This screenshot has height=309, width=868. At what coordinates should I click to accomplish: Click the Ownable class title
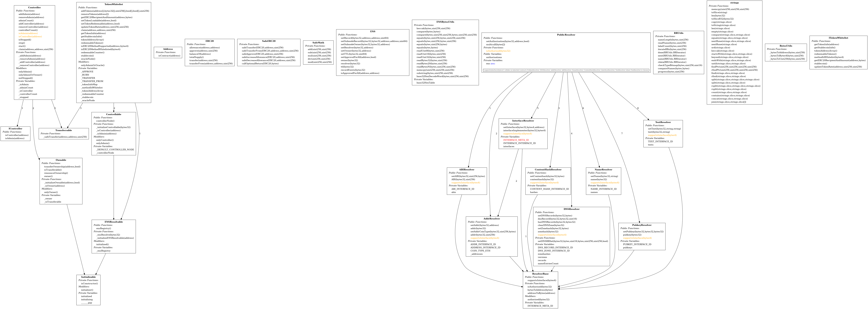point(61,160)
